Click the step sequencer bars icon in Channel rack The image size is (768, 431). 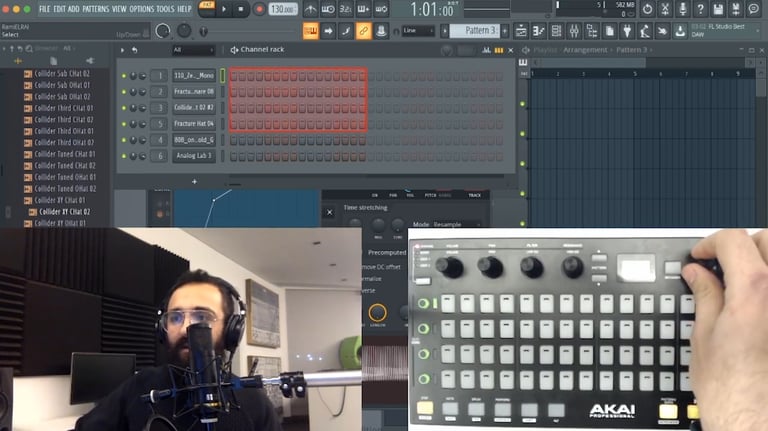click(x=499, y=50)
